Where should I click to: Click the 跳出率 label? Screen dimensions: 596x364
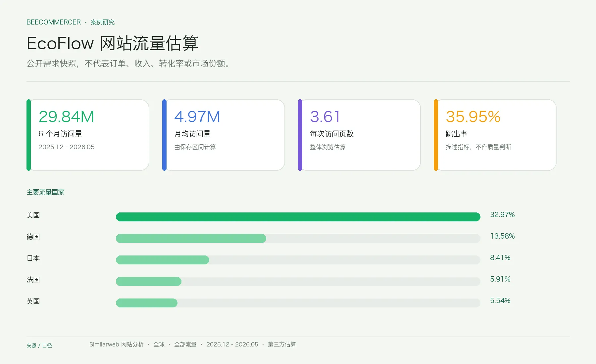(x=457, y=134)
